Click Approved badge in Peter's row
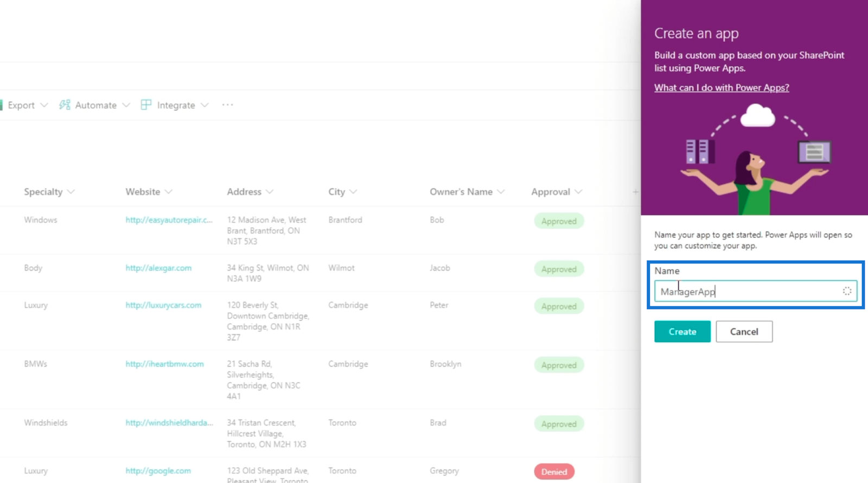This screenshot has width=868, height=483. 559,306
